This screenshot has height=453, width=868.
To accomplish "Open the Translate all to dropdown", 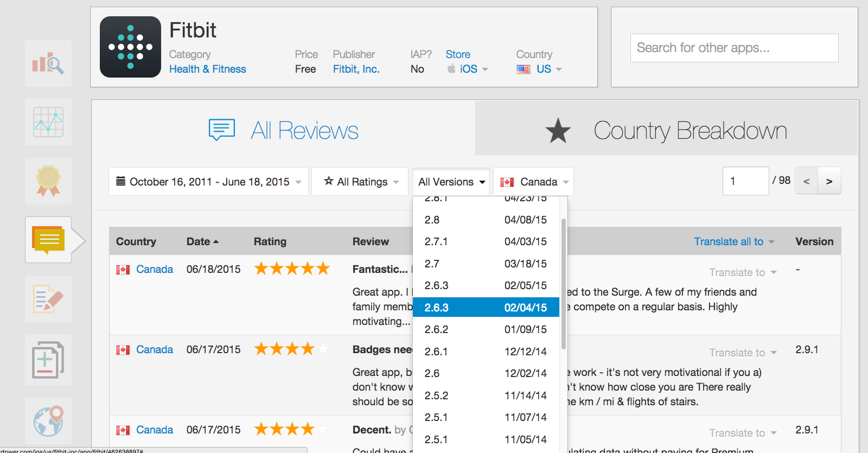I will coord(734,241).
